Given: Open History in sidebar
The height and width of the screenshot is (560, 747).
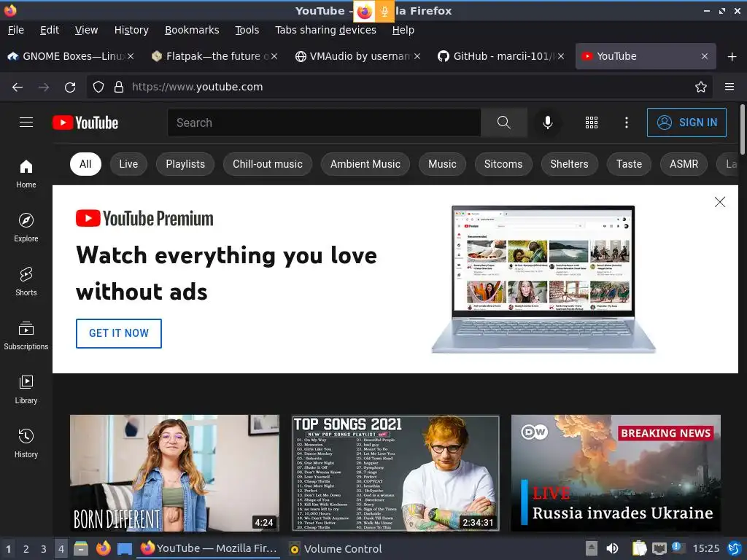Looking at the screenshot, I should [x=26, y=443].
